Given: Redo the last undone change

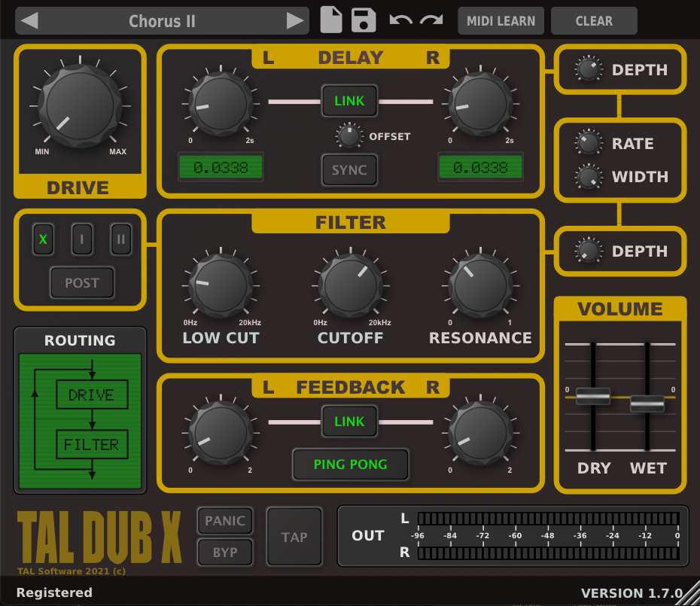Looking at the screenshot, I should click(431, 20).
